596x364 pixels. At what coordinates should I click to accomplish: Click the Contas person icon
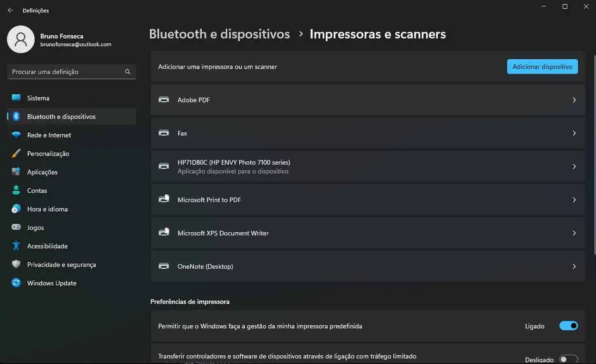(16, 191)
